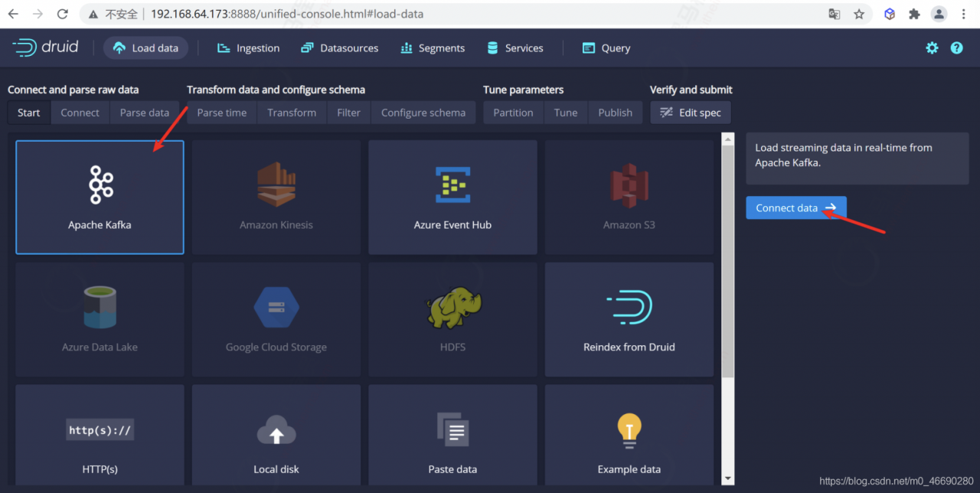Open the blue cube browser extension

(x=890, y=14)
